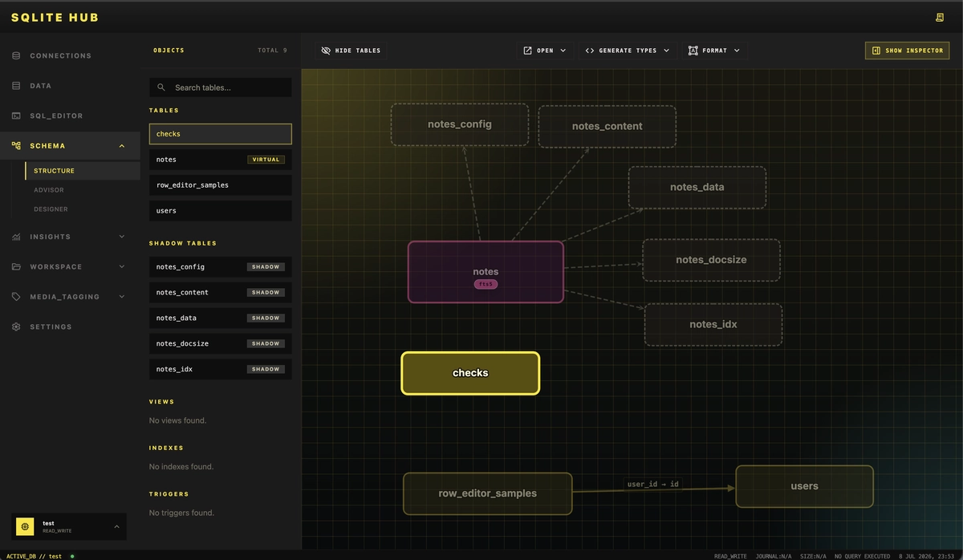Click the Data table icon in the sidebar
This screenshot has height=560, width=963.
[x=16, y=86]
